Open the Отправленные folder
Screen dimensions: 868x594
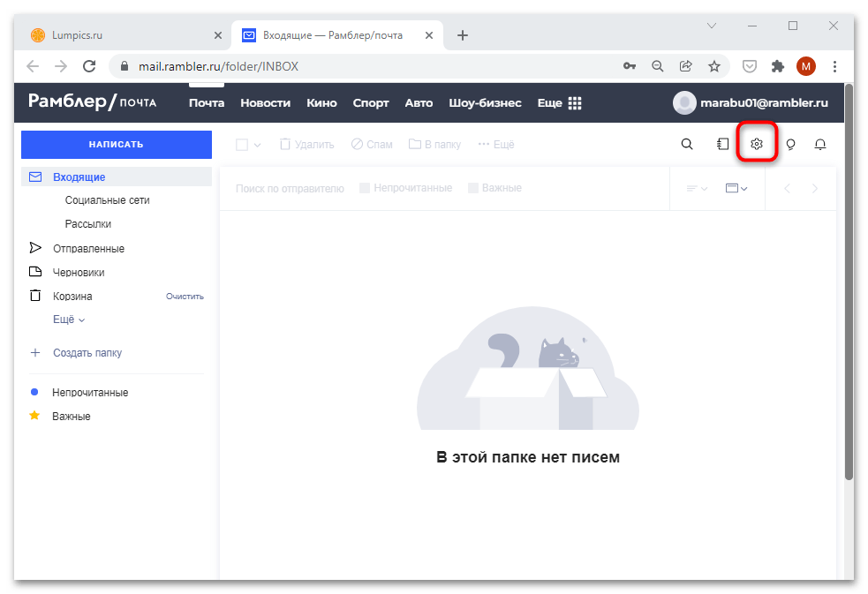click(88, 249)
